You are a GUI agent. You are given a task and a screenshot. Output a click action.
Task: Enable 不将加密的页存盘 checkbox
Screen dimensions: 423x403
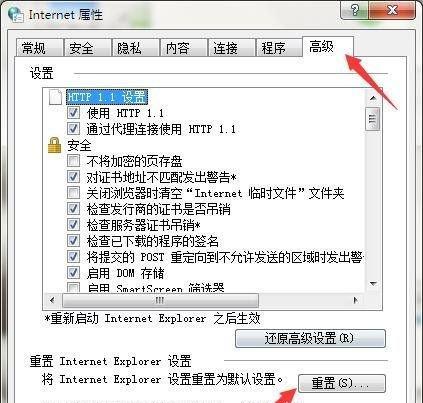73,161
